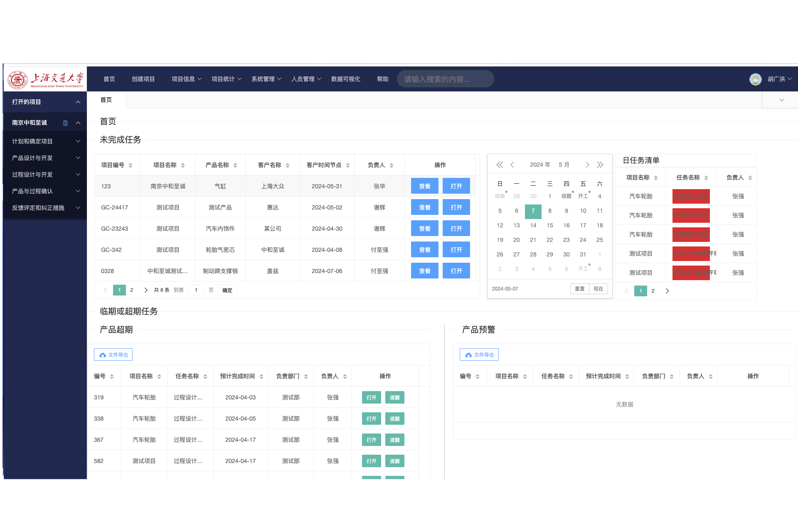Expand 项目信息 dropdown menu
Image resolution: width=798 pixels, height=532 pixels.
tap(187, 79)
